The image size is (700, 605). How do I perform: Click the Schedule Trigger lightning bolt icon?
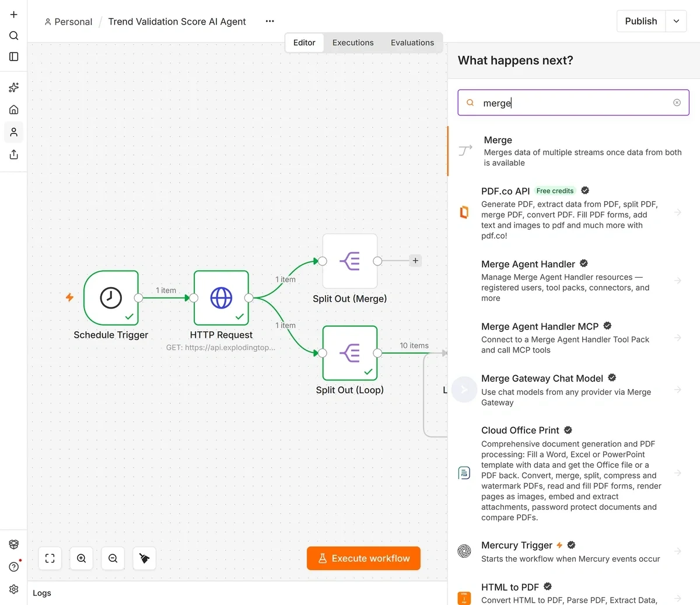click(x=69, y=298)
